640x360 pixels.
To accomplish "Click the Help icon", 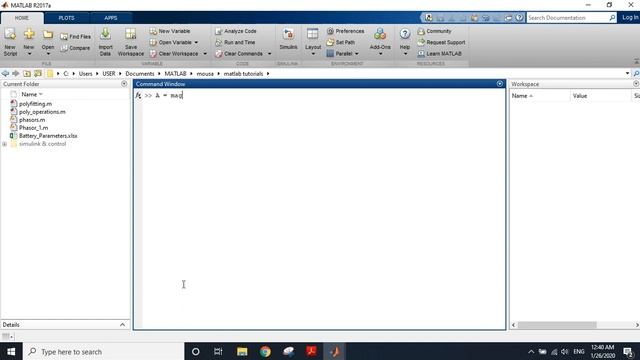I will [404, 34].
